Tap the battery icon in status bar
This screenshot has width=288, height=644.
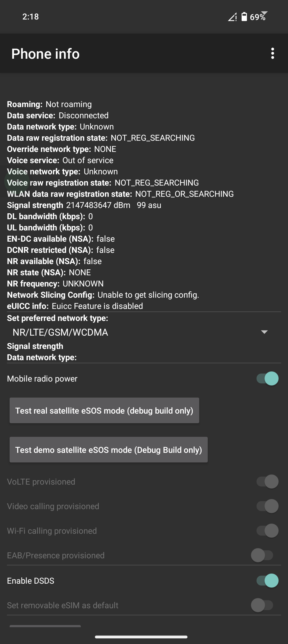pos(244,17)
